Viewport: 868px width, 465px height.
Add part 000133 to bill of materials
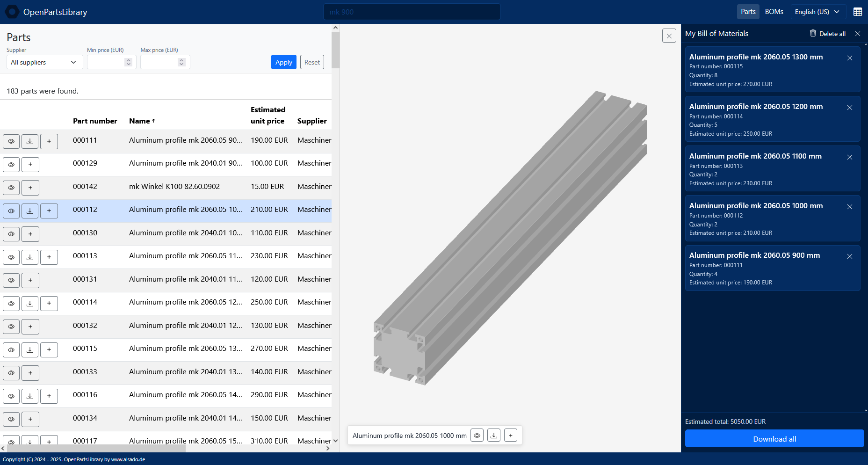coord(30,373)
